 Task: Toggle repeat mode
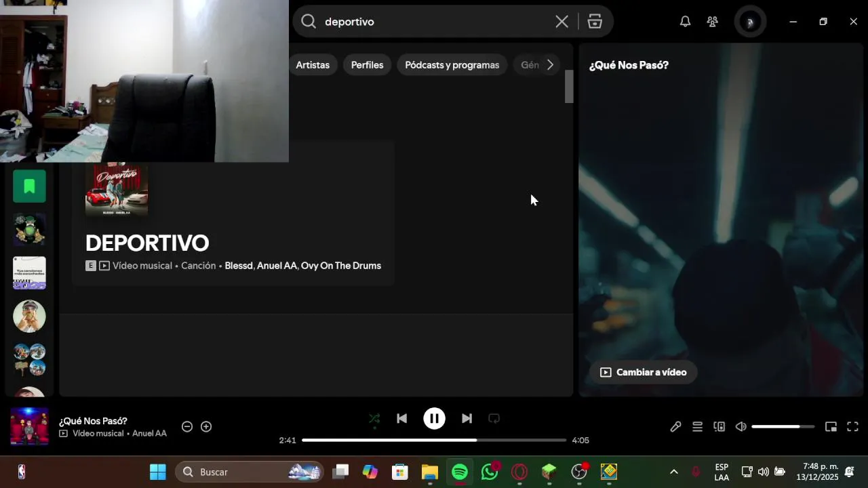click(x=494, y=419)
